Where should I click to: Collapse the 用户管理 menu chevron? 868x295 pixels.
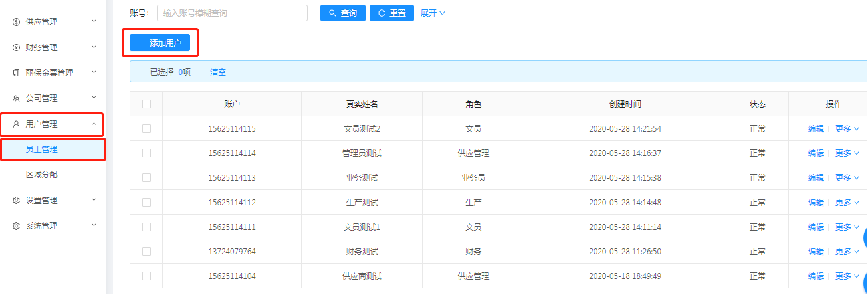[x=94, y=124]
